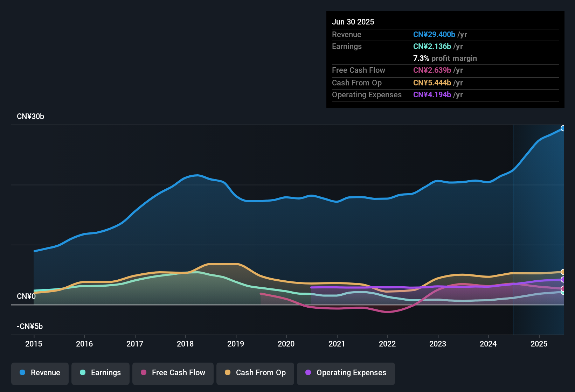The height and width of the screenshot is (392, 575).
Task: Select the Revenue endpoint circle on the chart
Action: click(x=563, y=128)
